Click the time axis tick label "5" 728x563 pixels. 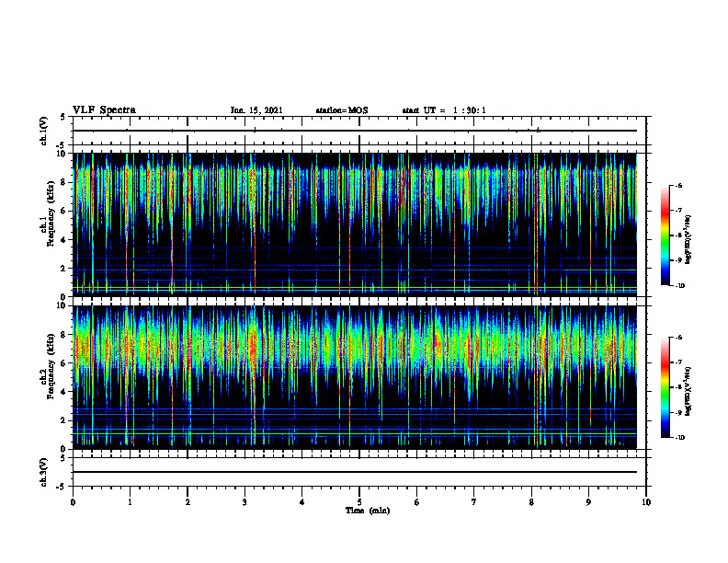(x=359, y=502)
